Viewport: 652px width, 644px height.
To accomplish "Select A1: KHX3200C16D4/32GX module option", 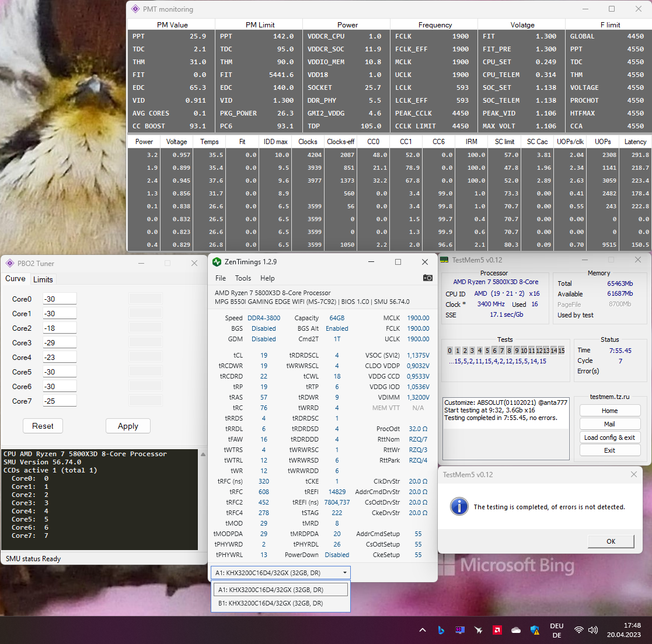I will [x=280, y=590].
